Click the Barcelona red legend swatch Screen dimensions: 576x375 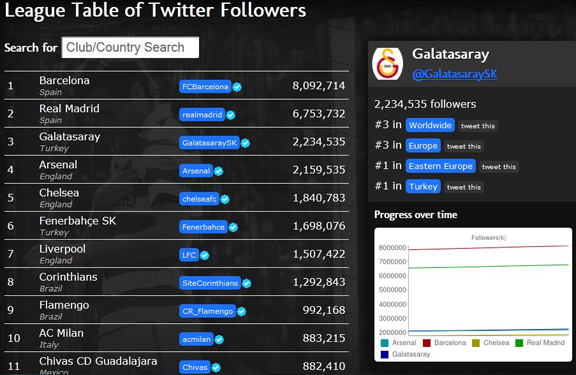[x=426, y=343]
